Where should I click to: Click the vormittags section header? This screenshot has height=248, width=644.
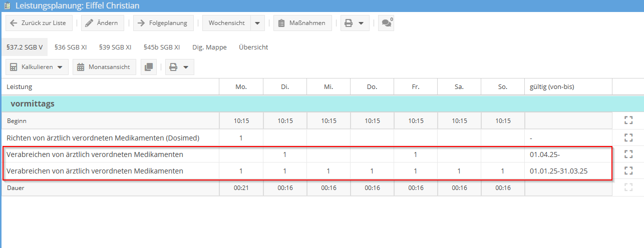point(33,104)
